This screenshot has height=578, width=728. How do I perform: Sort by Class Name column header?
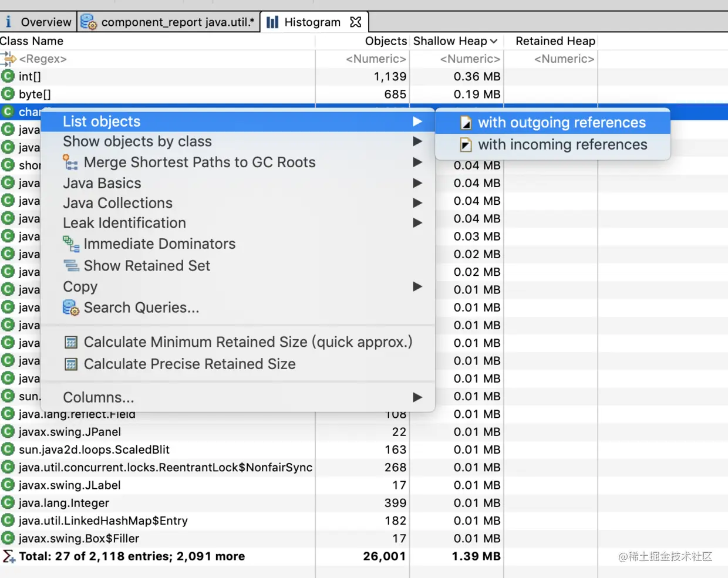click(x=32, y=41)
